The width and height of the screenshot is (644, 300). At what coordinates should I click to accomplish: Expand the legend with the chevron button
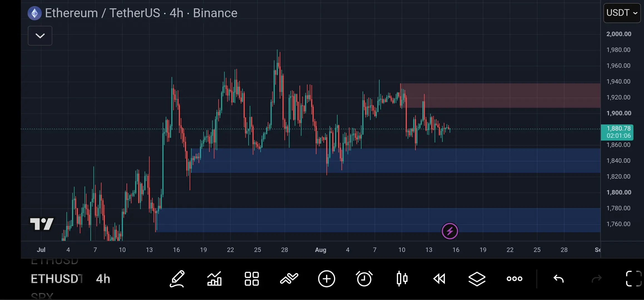point(40,36)
